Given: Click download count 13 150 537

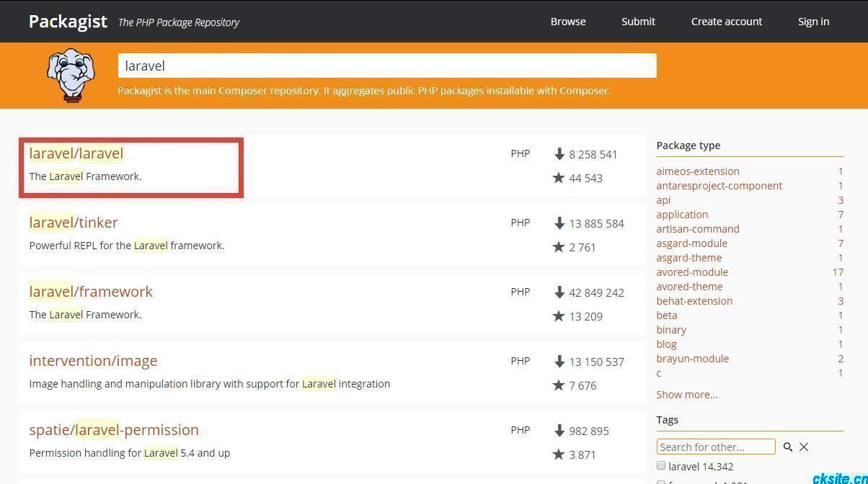Looking at the screenshot, I should (597, 362).
